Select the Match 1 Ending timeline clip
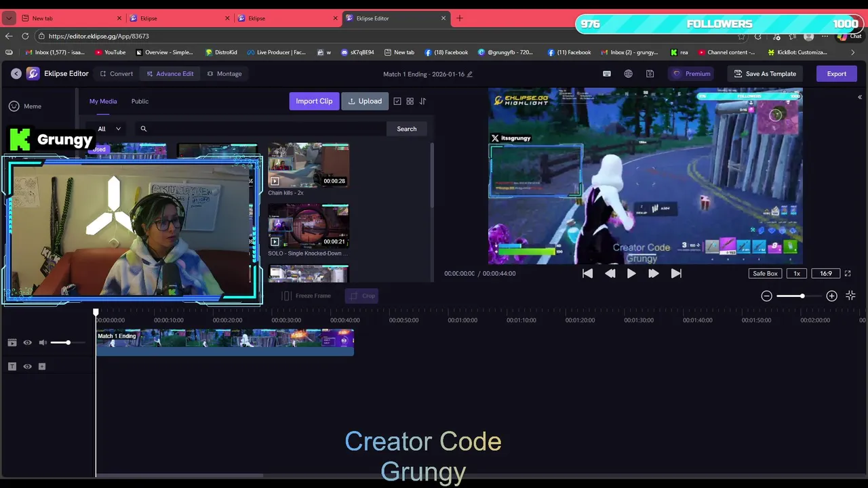The width and height of the screenshot is (868, 488). (x=224, y=342)
